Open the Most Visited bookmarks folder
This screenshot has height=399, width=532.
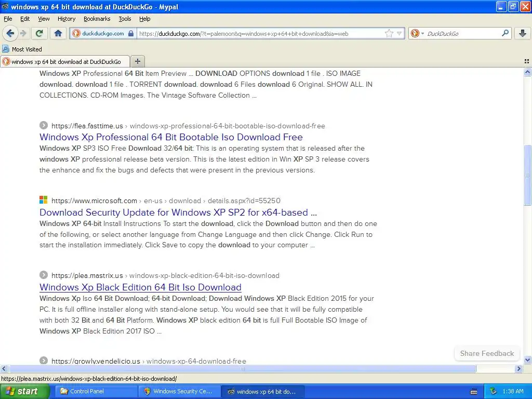pos(22,49)
